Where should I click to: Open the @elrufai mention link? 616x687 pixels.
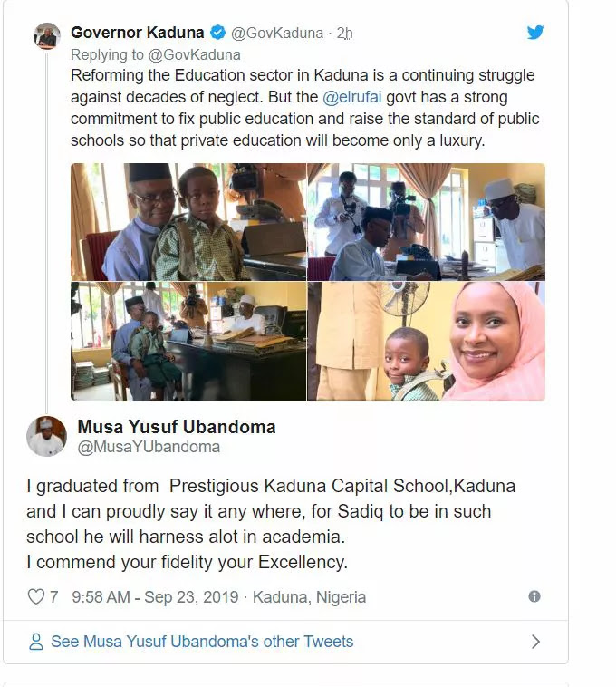(x=352, y=97)
